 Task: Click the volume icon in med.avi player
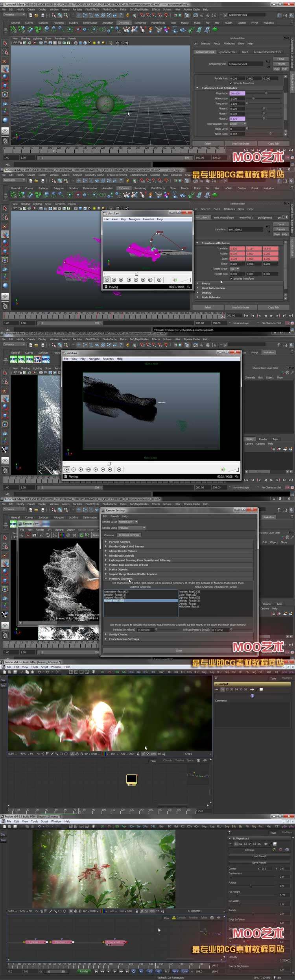[223, 469]
